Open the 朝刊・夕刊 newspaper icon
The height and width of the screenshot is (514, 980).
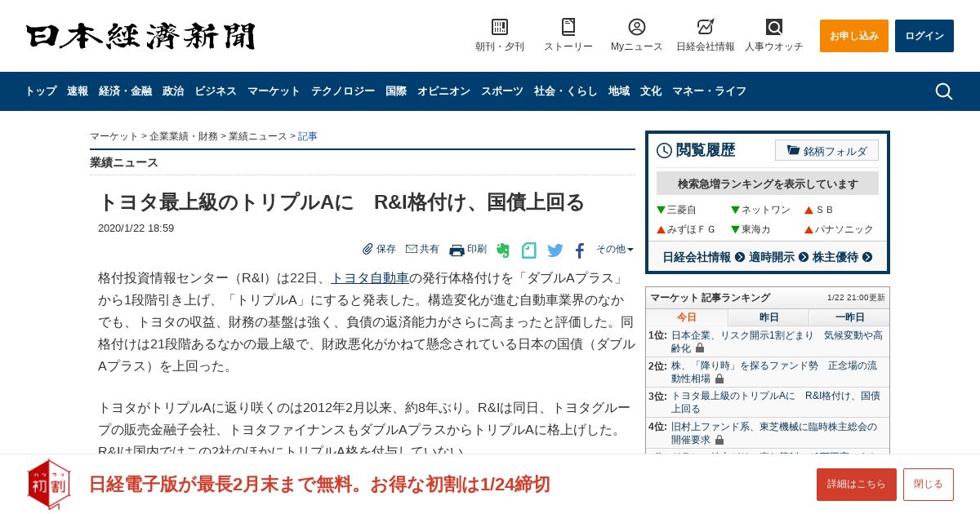point(500,27)
